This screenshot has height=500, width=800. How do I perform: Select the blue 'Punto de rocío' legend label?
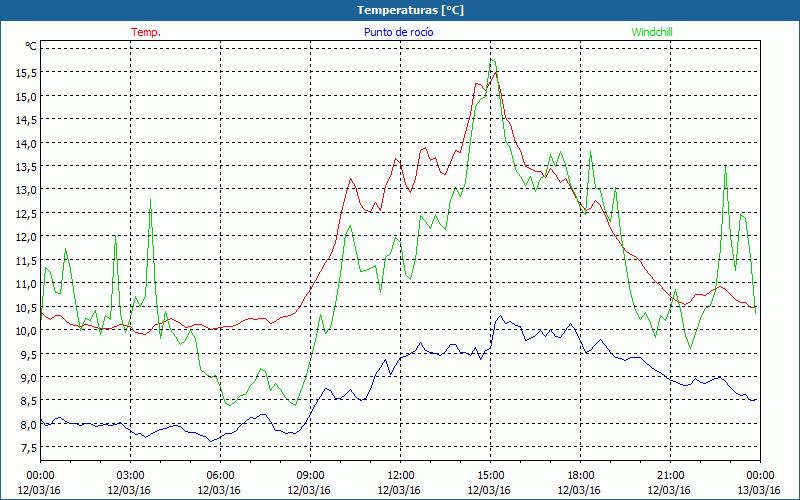point(398,32)
